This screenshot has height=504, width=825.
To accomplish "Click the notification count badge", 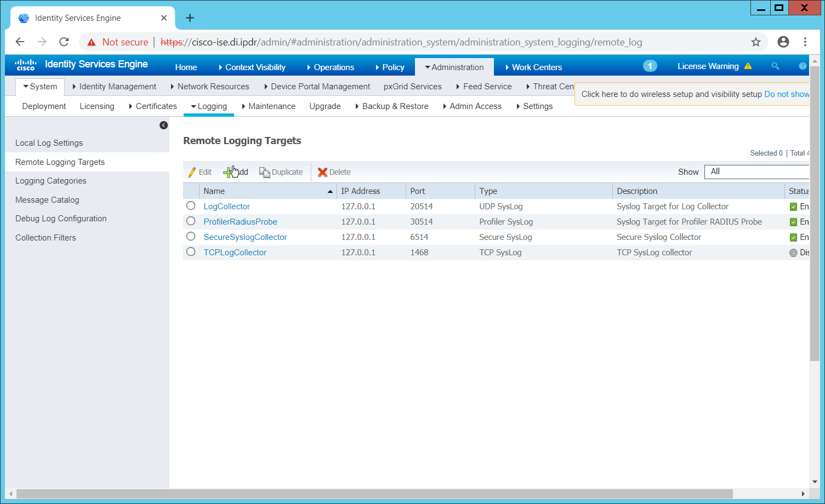I will 650,66.
